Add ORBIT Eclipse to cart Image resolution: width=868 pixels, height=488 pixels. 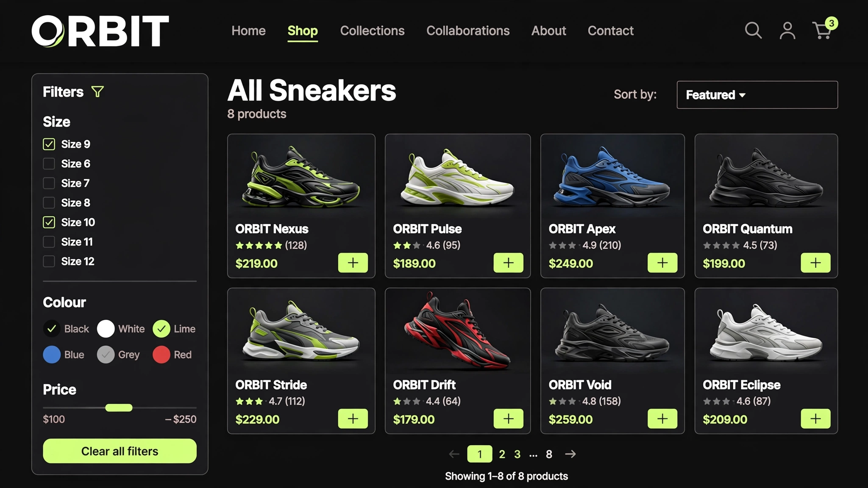(x=815, y=419)
